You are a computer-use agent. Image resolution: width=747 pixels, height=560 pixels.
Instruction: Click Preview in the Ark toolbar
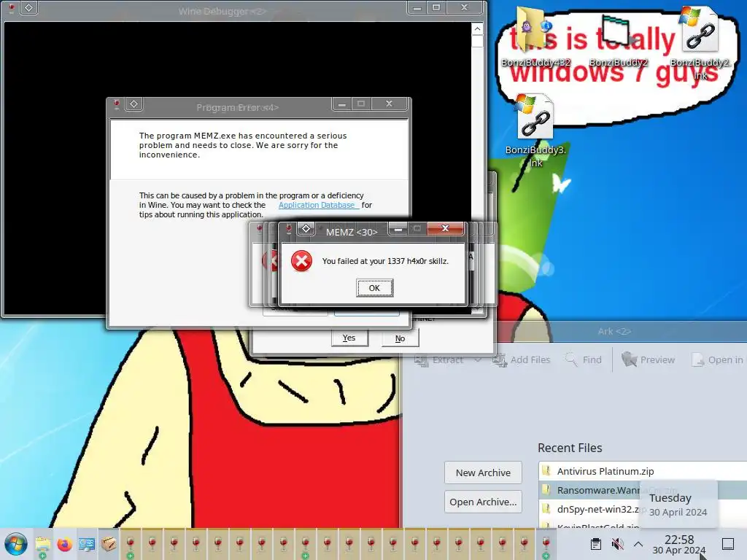click(x=649, y=360)
